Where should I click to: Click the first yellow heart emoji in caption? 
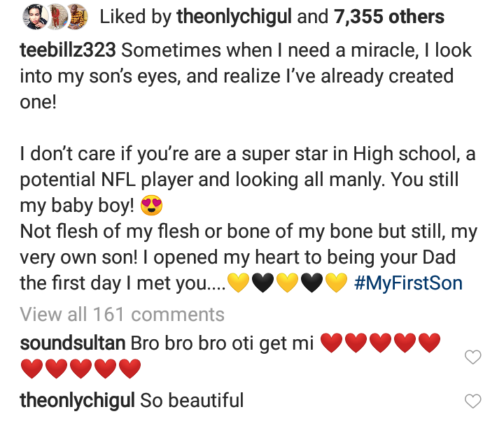point(239,283)
